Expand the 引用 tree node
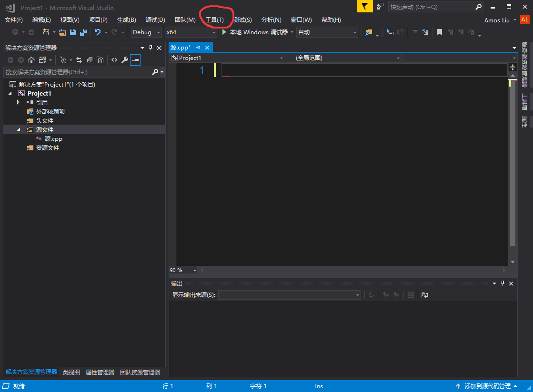The height and width of the screenshot is (392, 533). pyautogui.click(x=19, y=102)
